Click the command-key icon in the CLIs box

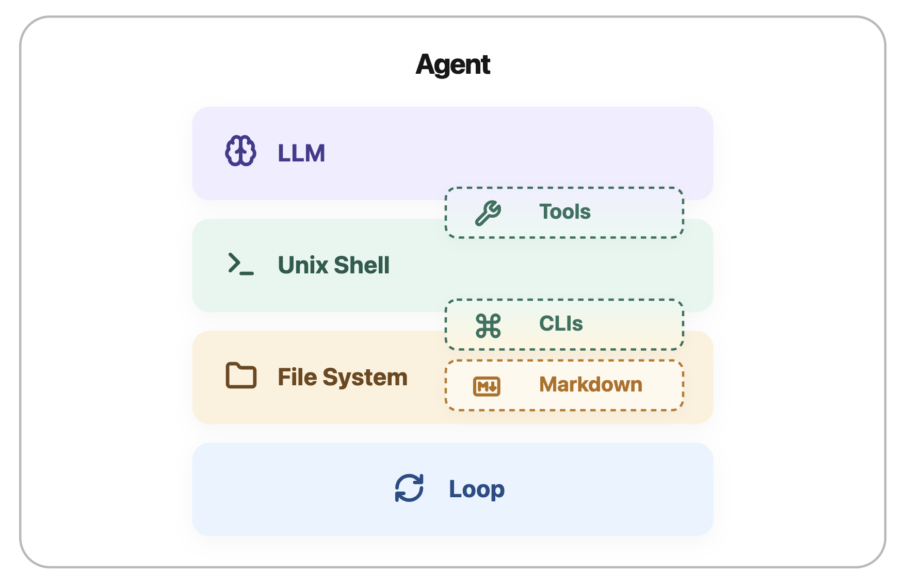[x=488, y=325]
